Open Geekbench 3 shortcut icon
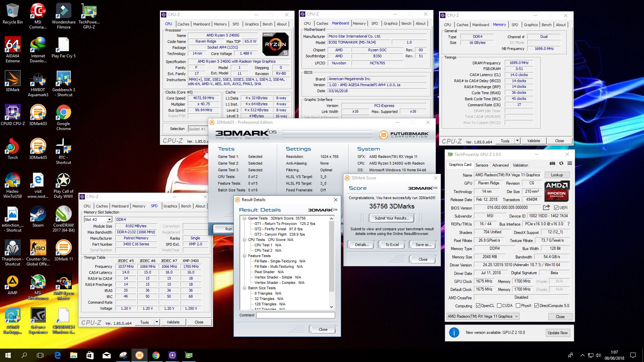 tap(63, 83)
